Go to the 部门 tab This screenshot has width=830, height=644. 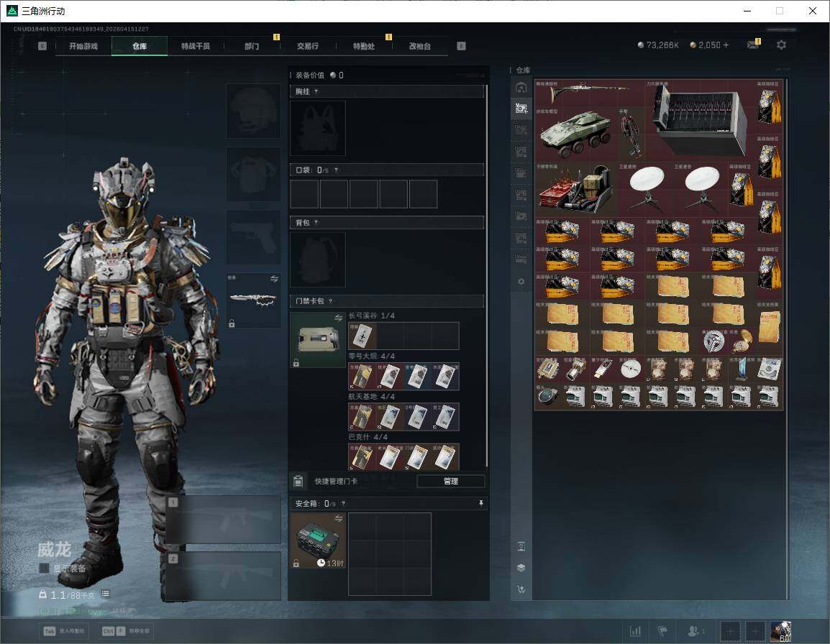coord(252,46)
